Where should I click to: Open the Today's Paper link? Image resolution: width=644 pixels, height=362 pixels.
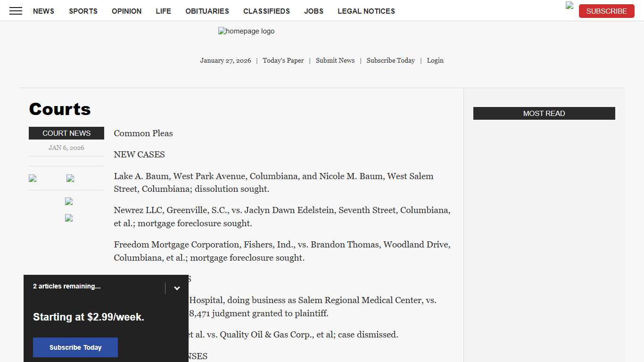(x=283, y=60)
